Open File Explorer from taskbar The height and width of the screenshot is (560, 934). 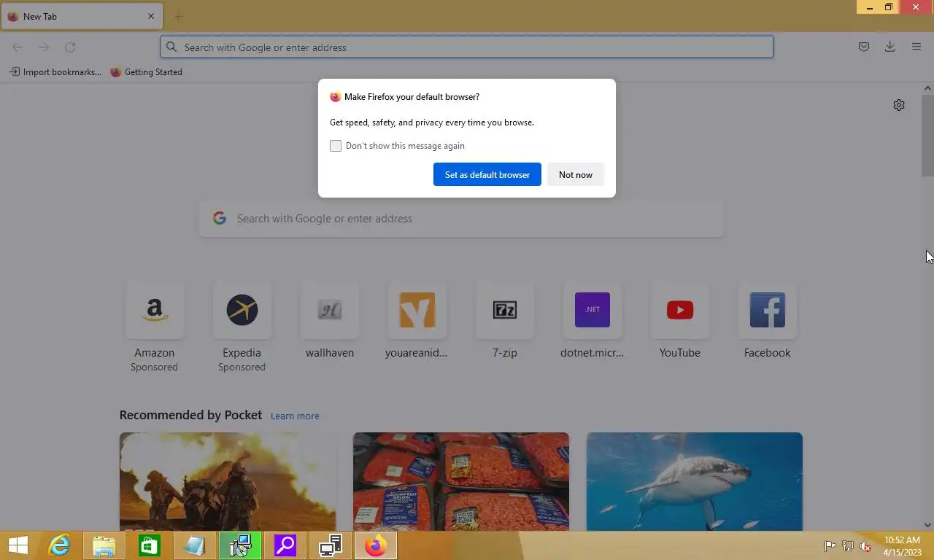[104, 545]
